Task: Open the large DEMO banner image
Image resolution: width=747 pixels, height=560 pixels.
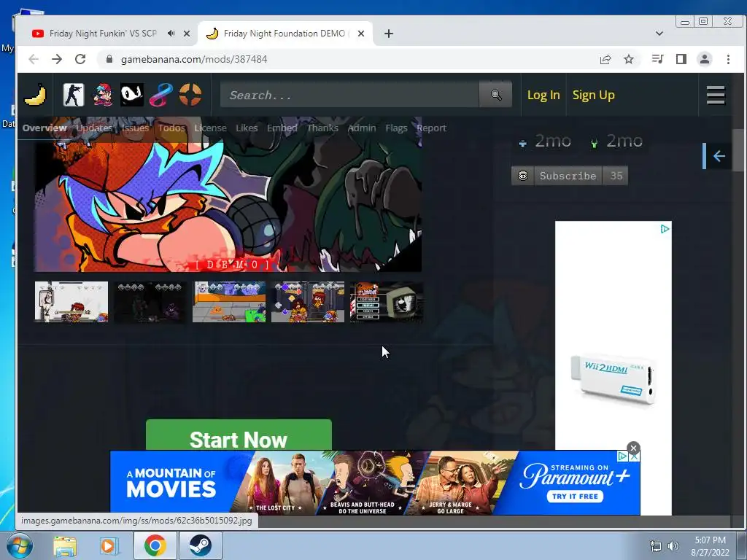Action: 228,200
